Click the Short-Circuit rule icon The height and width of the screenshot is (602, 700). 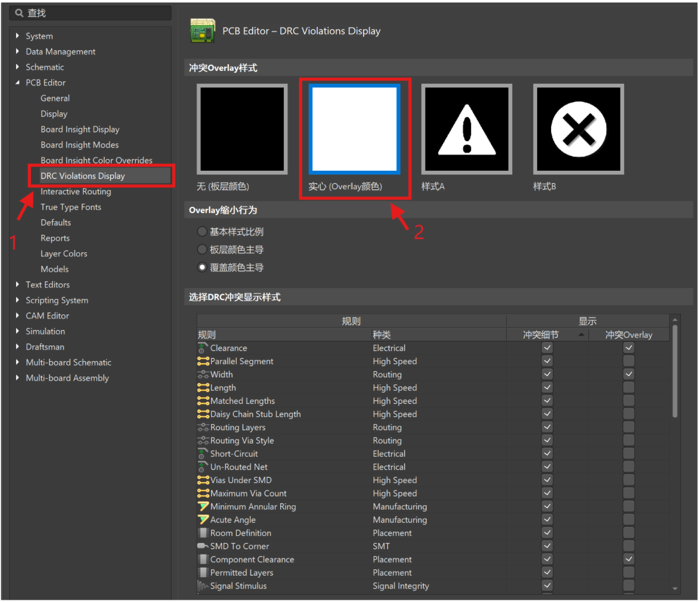click(x=203, y=454)
